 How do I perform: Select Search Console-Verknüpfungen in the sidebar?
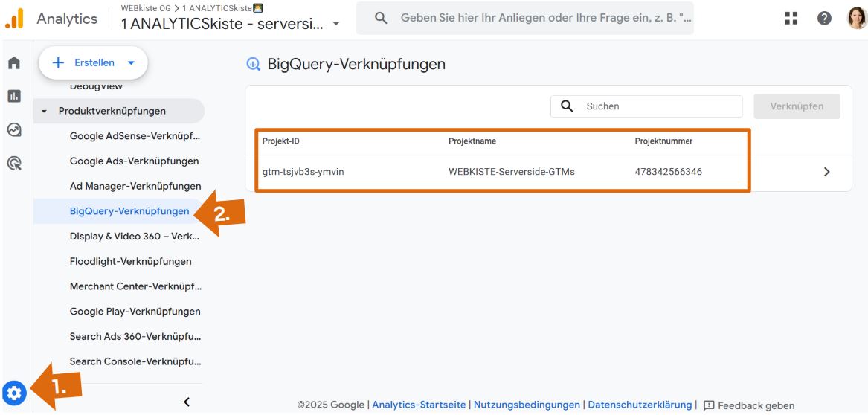[135, 362]
